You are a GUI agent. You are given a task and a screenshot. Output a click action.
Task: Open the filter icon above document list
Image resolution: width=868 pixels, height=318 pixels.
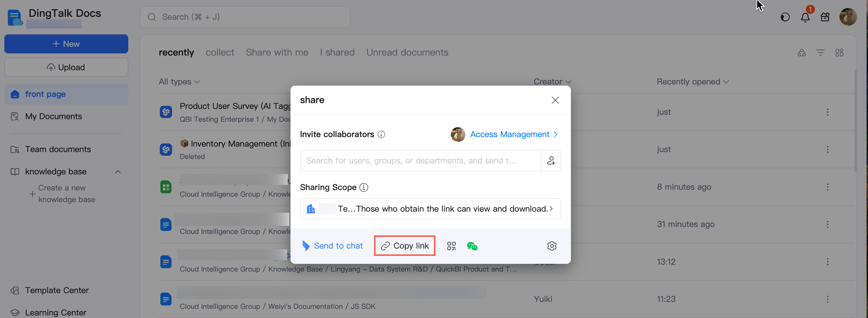(x=821, y=53)
